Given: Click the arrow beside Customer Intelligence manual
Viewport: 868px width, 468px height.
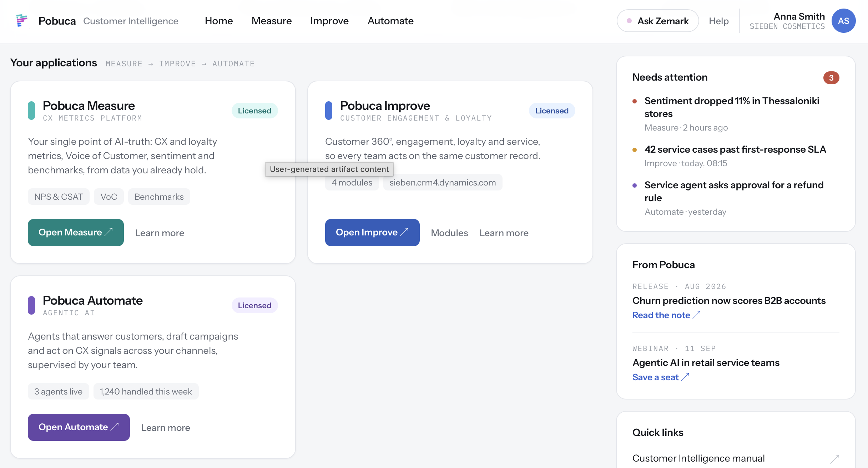Looking at the screenshot, I should [834, 459].
